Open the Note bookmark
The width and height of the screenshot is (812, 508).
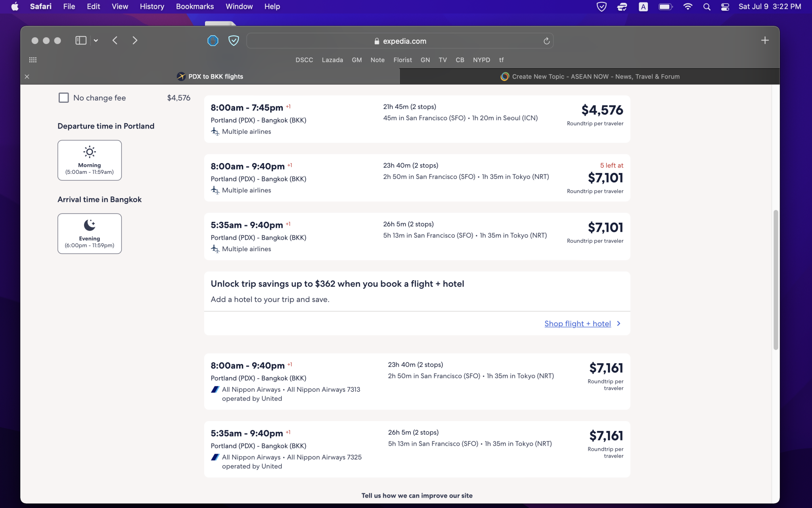tap(377, 60)
